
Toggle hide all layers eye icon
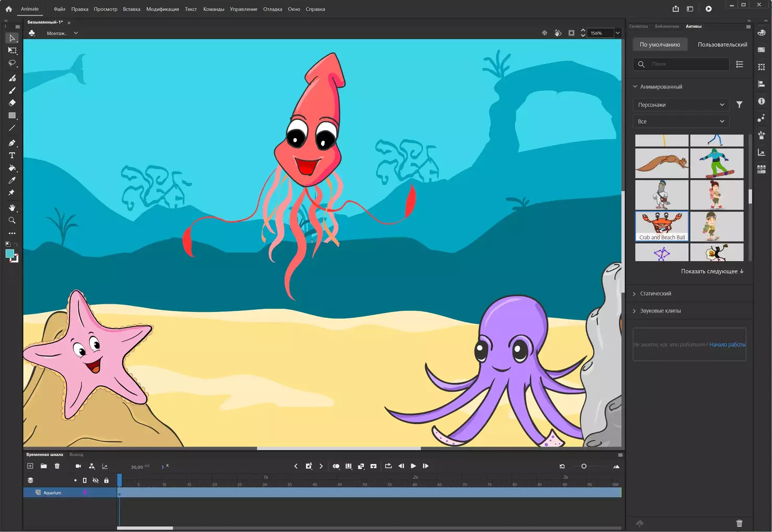click(96, 480)
